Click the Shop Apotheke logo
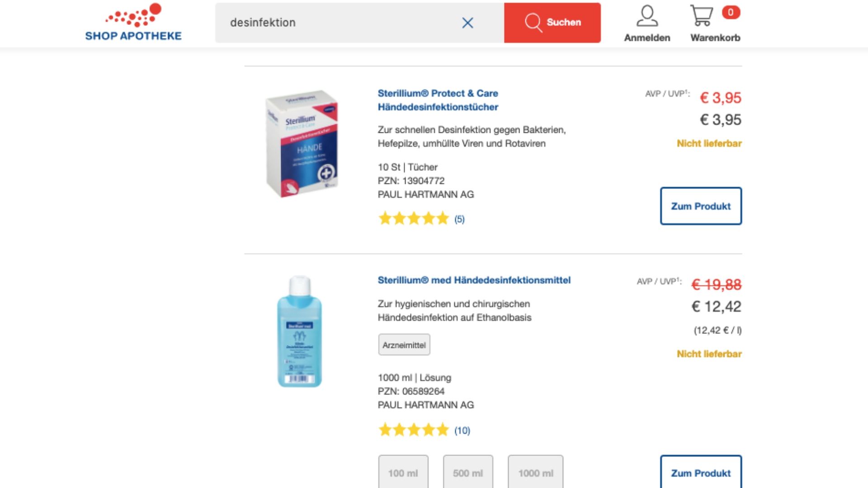 tap(133, 23)
